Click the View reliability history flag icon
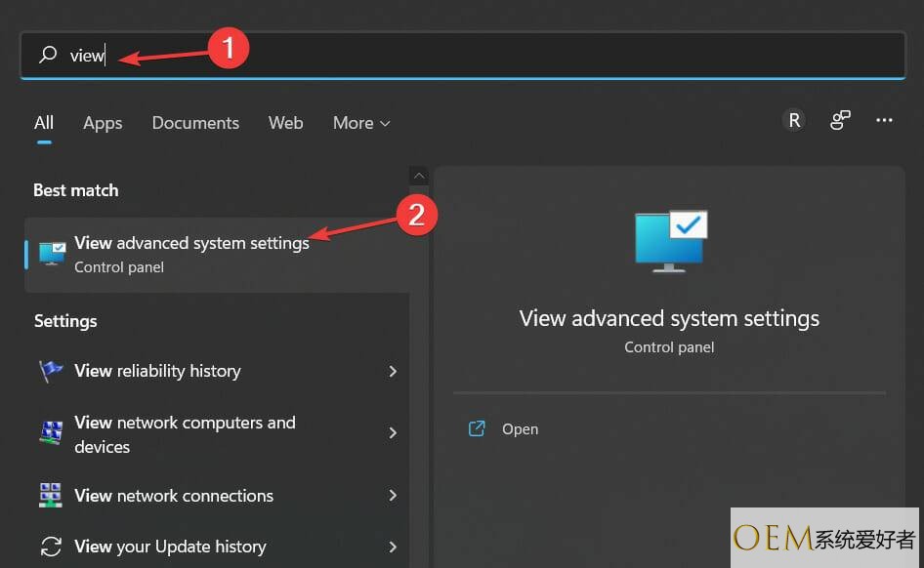The image size is (924, 568). (x=51, y=371)
